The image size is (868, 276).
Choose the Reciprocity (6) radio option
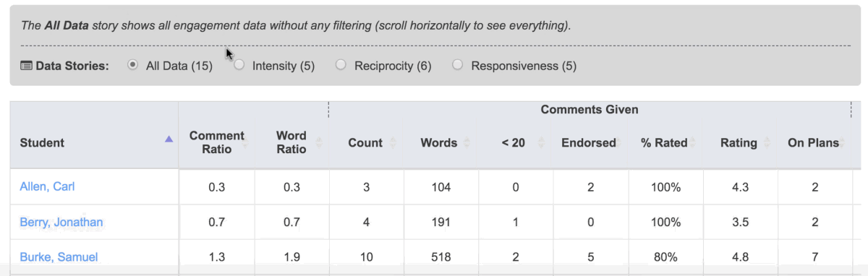pos(341,65)
